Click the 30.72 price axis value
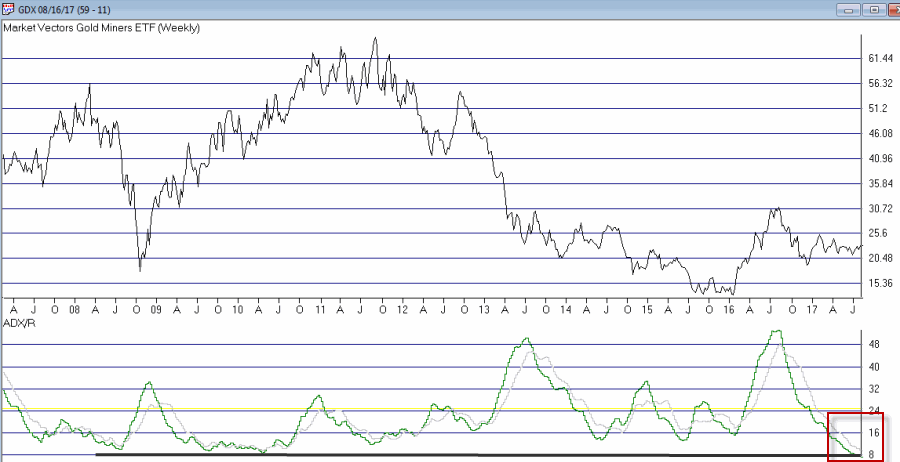This screenshot has width=900, height=462. (881, 209)
